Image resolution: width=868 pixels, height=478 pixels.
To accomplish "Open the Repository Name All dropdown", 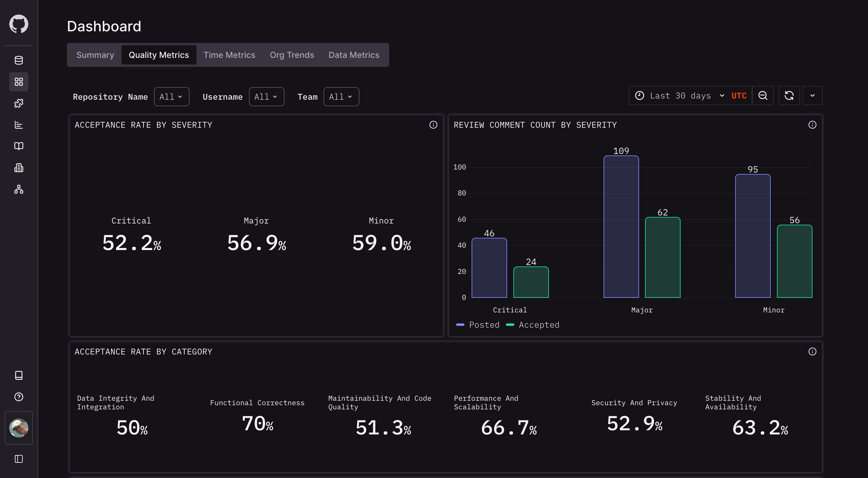I will (x=171, y=97).
